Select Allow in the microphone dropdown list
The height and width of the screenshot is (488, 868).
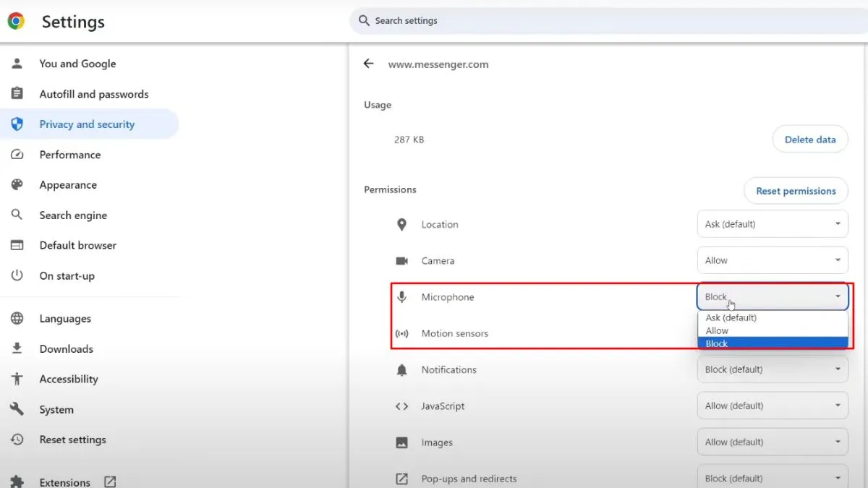[x=718, y=330]
